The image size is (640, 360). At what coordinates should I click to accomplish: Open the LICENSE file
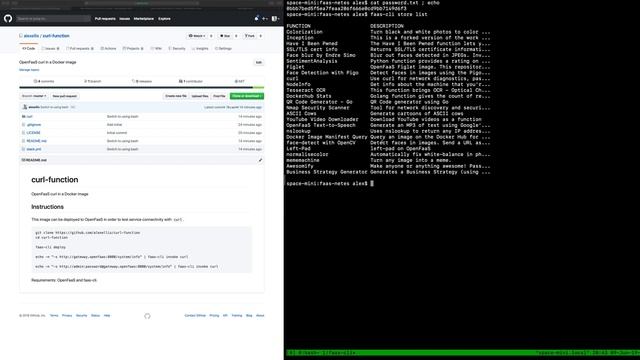coord(33,133)
